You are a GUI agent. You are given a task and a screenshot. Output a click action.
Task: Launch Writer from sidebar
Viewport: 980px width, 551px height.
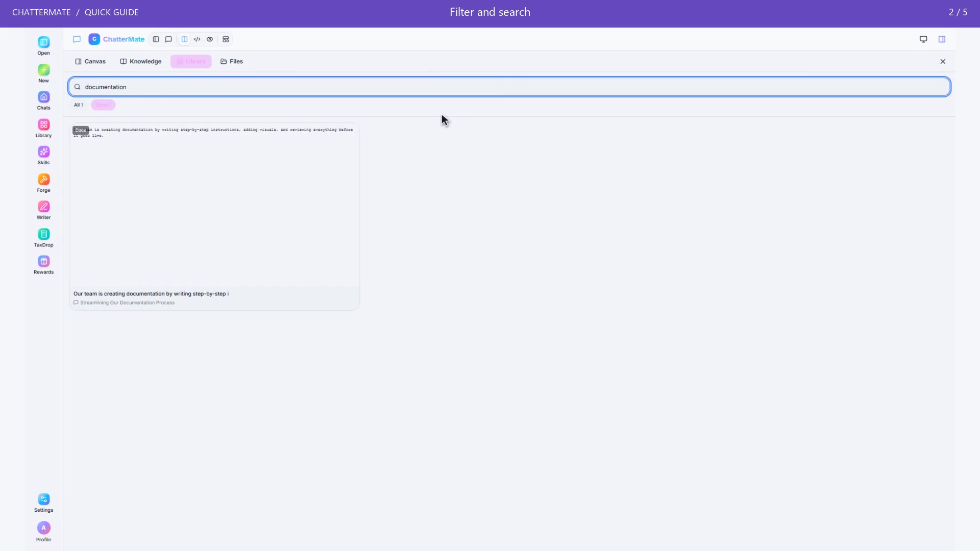pos(43,210)
